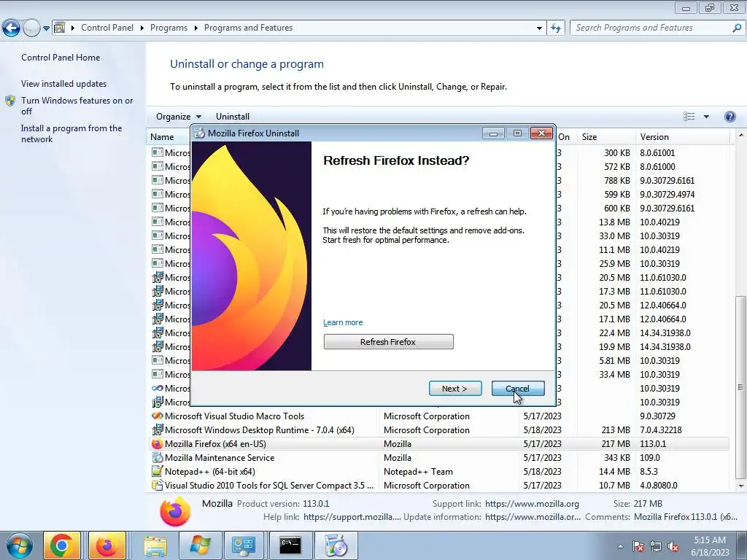Expand the arrow after Programs breadcrumb
The image size is (747, 560).
coord(196,28)
